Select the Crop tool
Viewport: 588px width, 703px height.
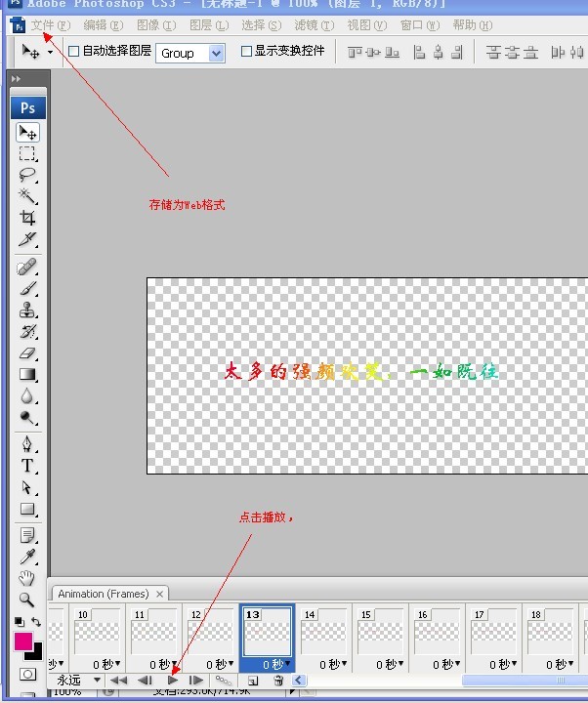(27, 218)
